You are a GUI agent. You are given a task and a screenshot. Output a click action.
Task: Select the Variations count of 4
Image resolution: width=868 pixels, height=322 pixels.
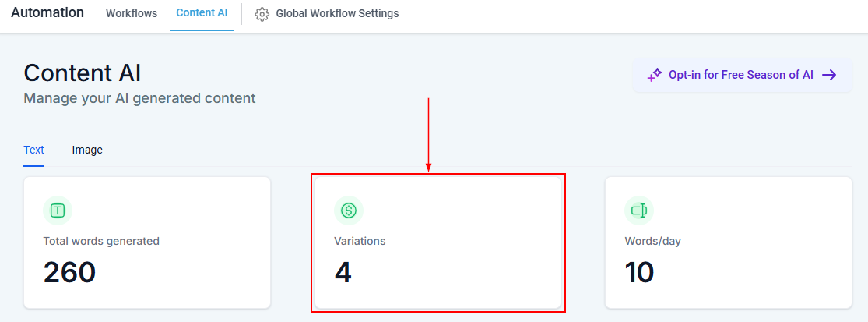(343, 272)
